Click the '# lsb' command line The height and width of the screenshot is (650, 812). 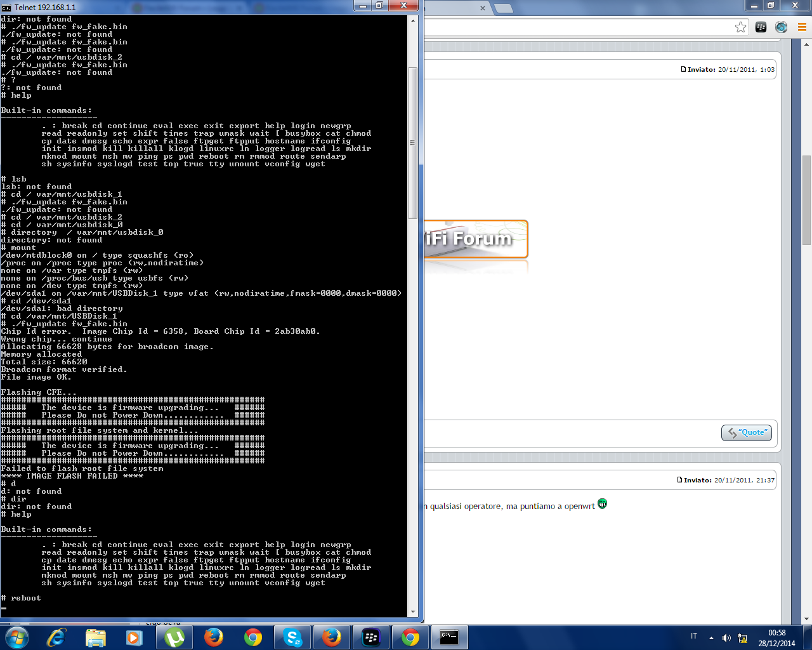(x=14, y=179)
